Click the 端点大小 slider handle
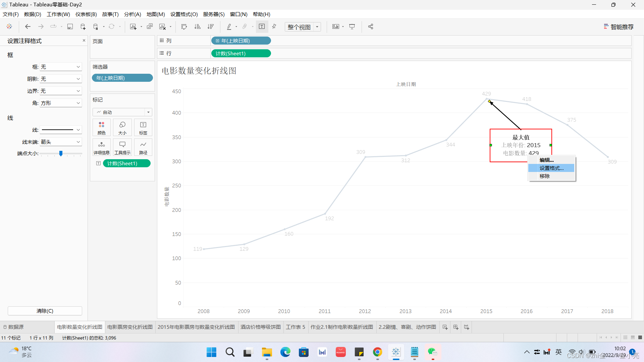The image size is (644, 362). pos(61,154)
